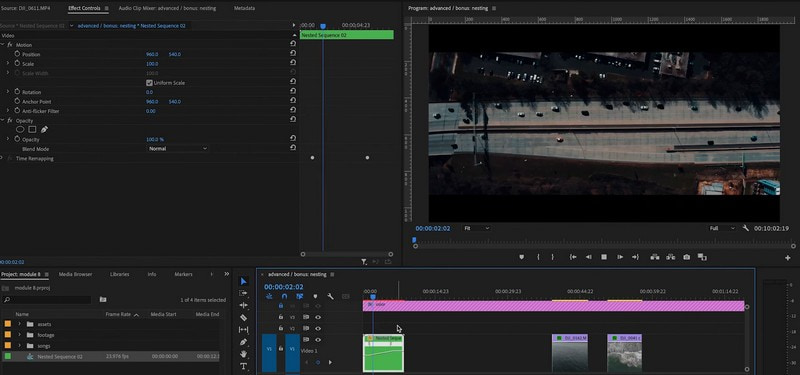The height and width of the screenshot is (375, 800).
Task: Click Add Marker icon in timeline header
Action: [315, 296]
